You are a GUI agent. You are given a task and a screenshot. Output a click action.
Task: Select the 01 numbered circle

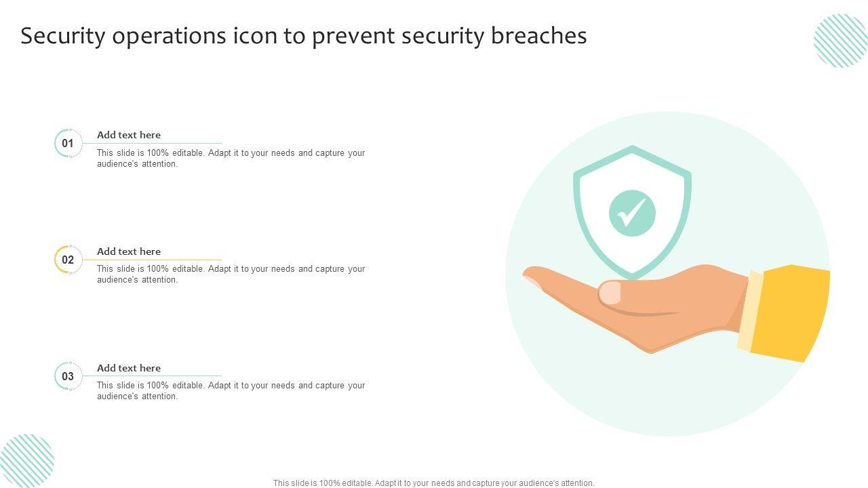68,144
